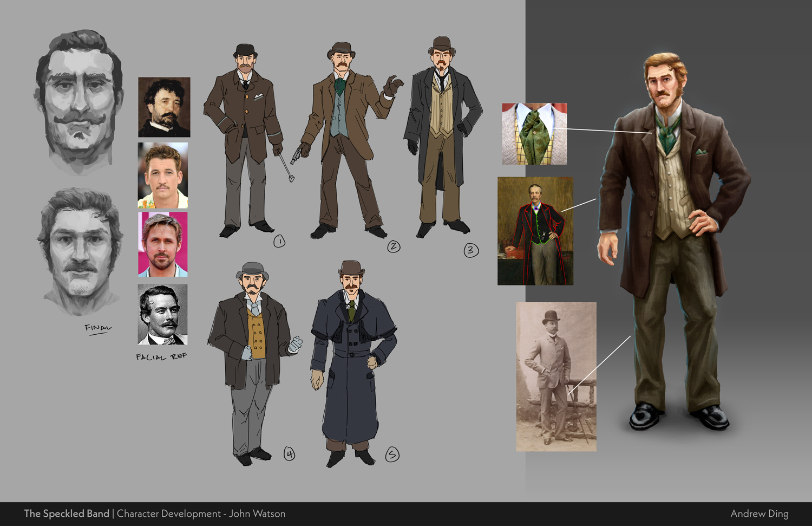This screenshot has width=812, height=526.
Task: Open the sepia photograph of man in bowler hat
Action: point(556,377)
